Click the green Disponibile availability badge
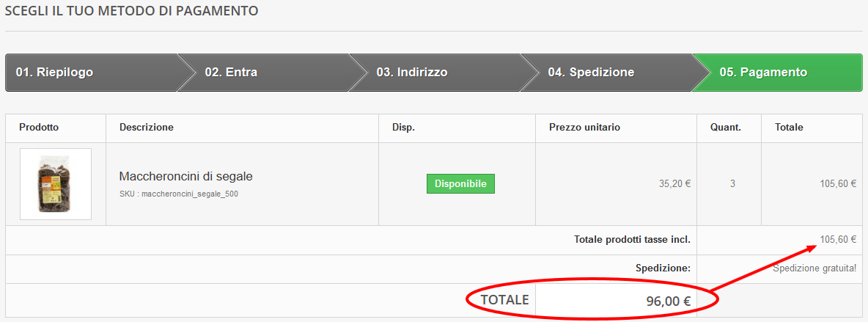 point(460,183)
